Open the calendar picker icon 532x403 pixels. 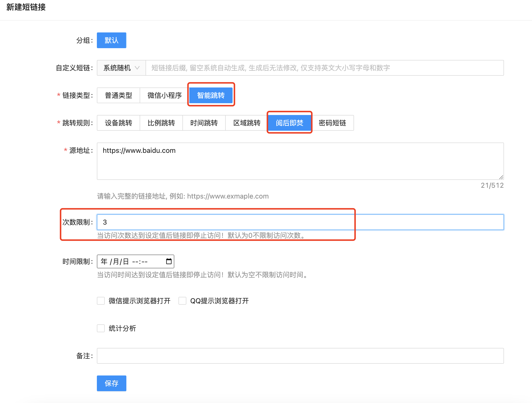tap(169, 261)
